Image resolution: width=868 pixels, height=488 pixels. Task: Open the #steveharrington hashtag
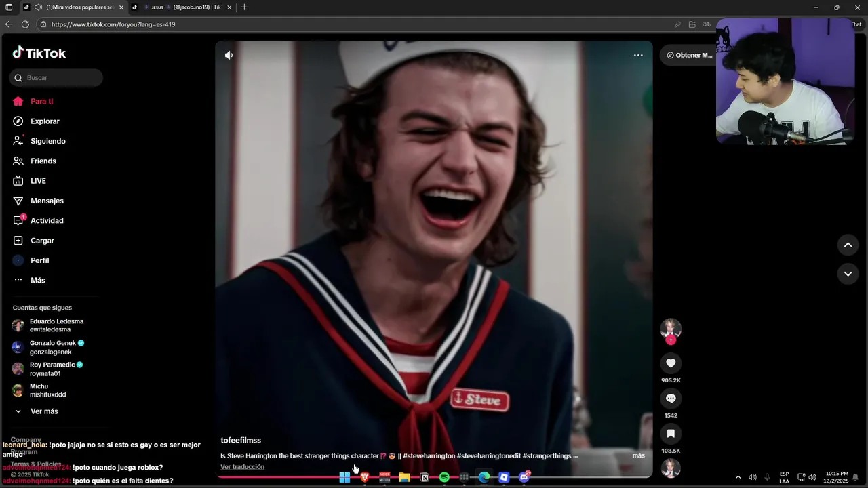click(x=429, y=456)
